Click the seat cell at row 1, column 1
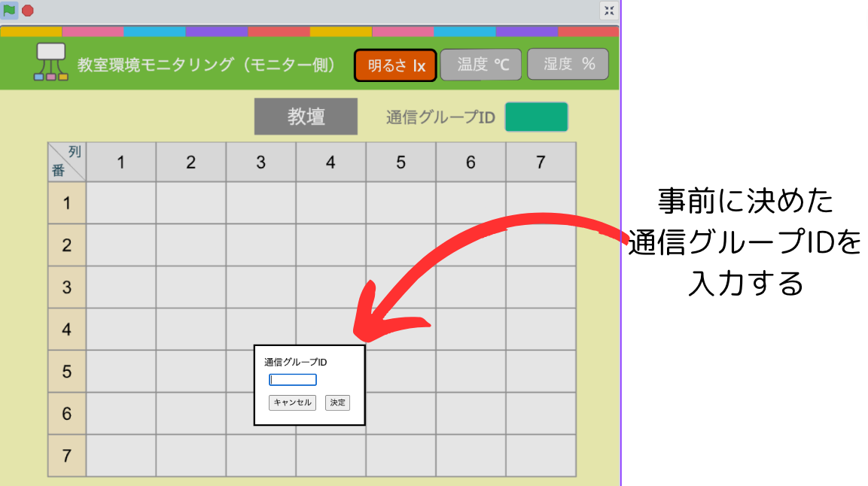The width and height of the screenshot is (868, 486). [120, 202]
